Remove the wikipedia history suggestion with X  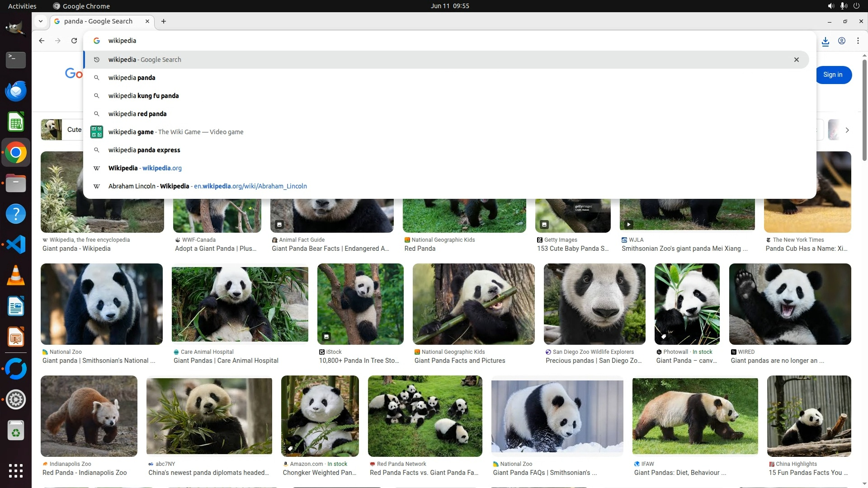point(797,60)
